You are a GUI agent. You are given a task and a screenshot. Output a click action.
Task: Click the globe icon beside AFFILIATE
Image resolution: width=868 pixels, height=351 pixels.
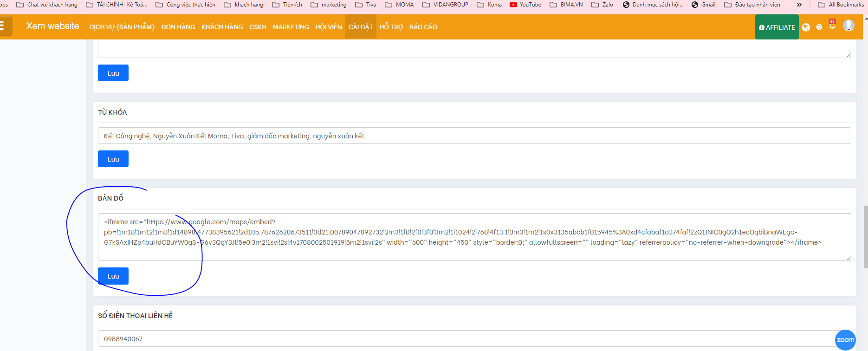806,27
